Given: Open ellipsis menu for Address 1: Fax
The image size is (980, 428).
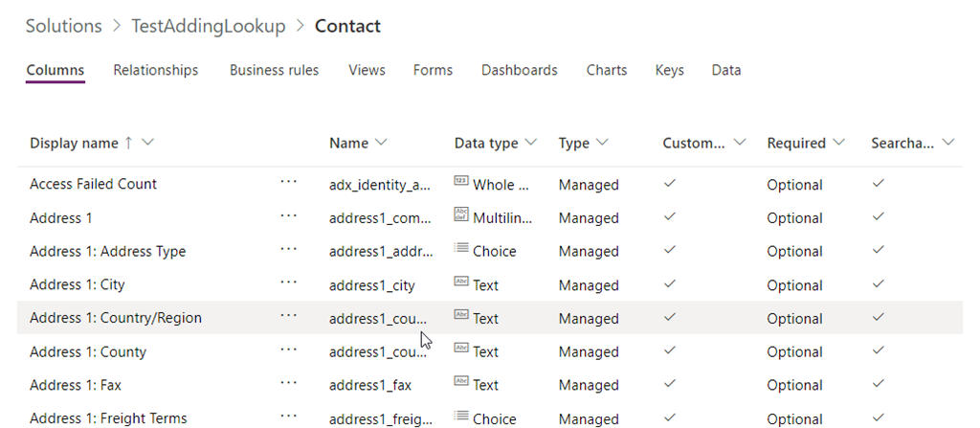Looking at the screenshot, I should [288, 382].
